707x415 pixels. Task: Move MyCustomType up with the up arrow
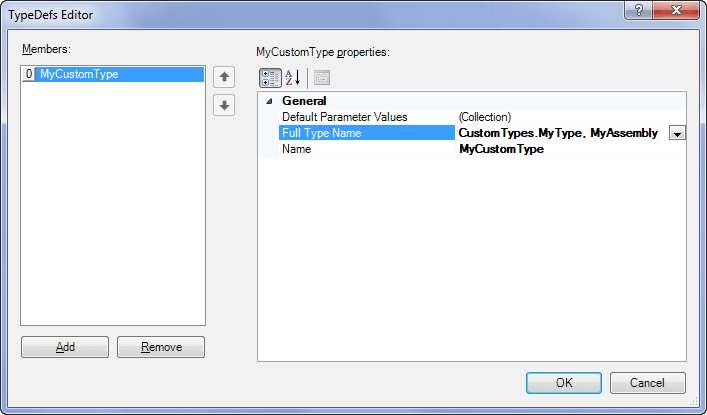[224, 77]
